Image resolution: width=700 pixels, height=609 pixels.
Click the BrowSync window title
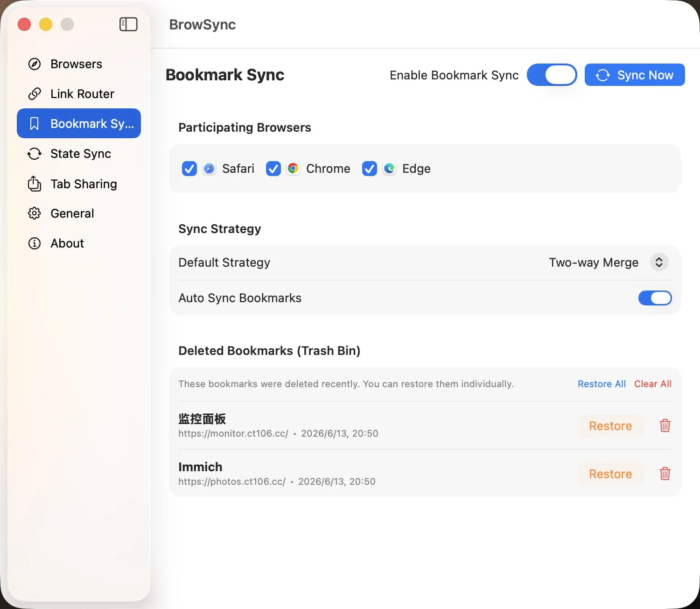203,24
